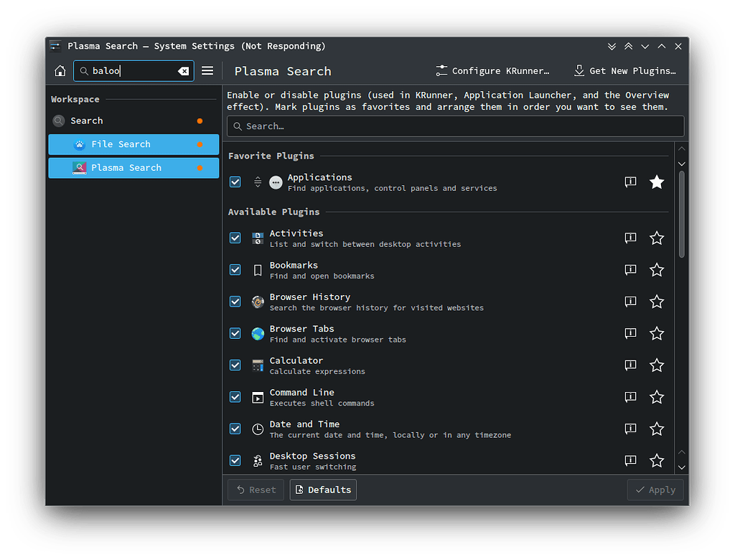Click the home icon in sidebar header
Viewport: 735px width, 560px height.
(60, 70)
